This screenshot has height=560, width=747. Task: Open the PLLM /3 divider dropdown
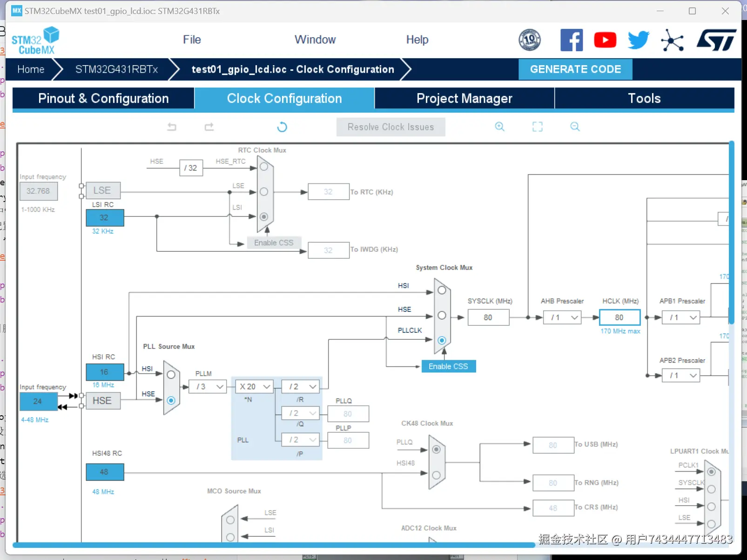pyautogui.click(x=208, y=387)
